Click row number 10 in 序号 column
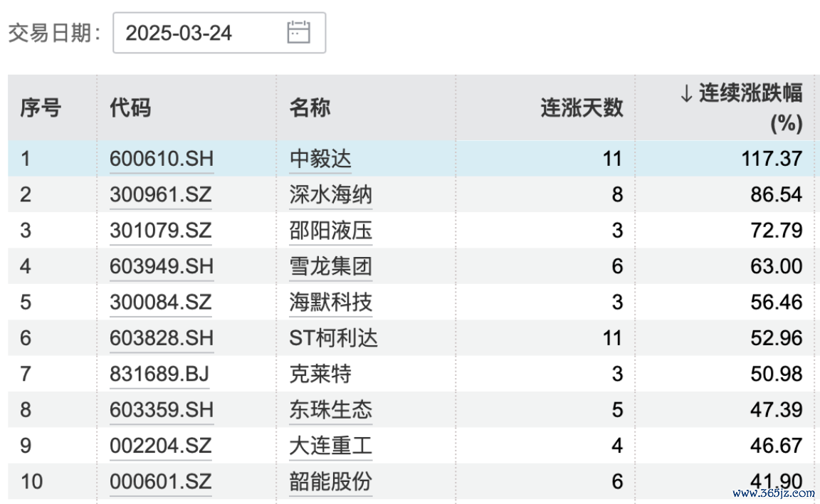Viewport: 820px width, 504px height. pos(31,481)
